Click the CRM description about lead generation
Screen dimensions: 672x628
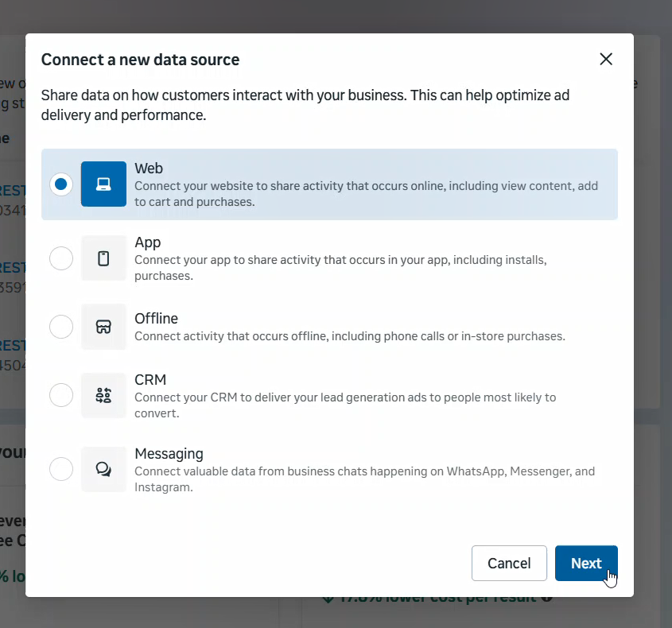[345, 405]
